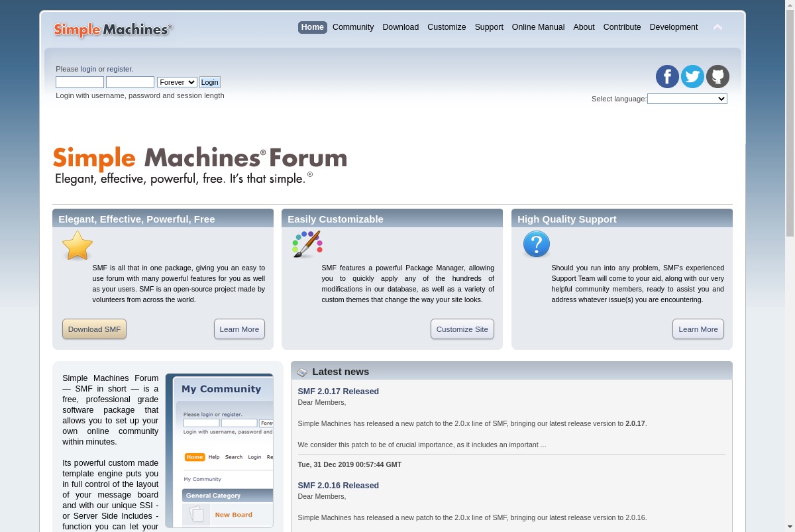Click the large Simple Machines Forum banner

tap(199, 166)
